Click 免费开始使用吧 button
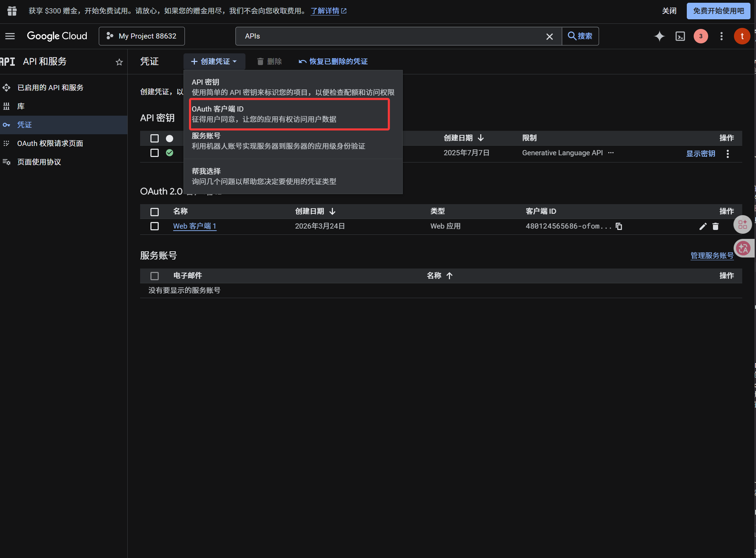Screen dimensions: 756x558 pyautogui.click(x=718, y=11)
